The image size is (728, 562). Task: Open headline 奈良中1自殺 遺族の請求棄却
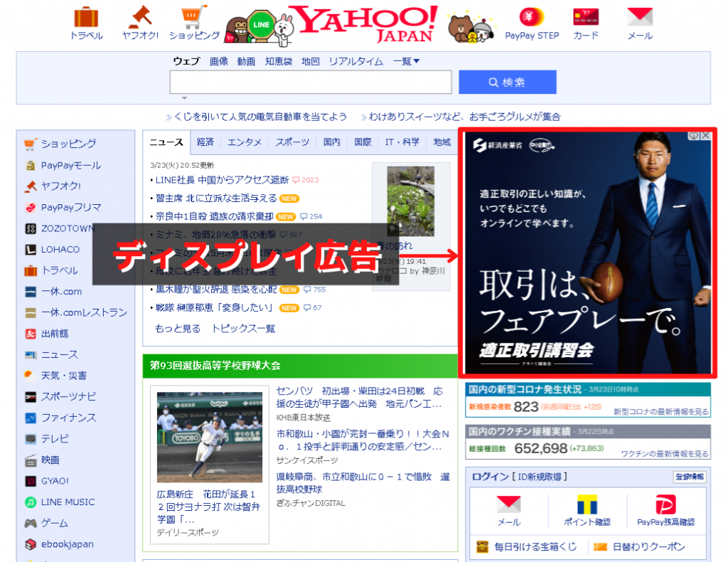coord(215,216)
